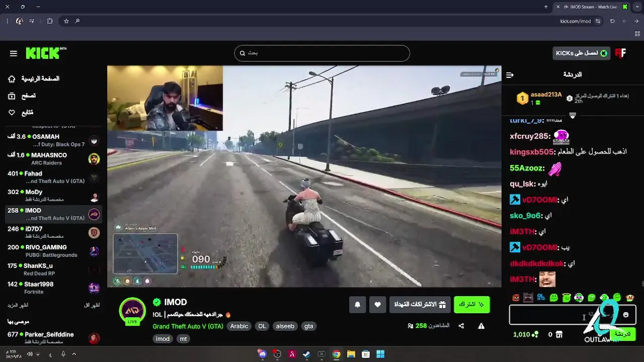Screen dimensions: 644x362
Task: Click the green chat send button
Action: 622,334
